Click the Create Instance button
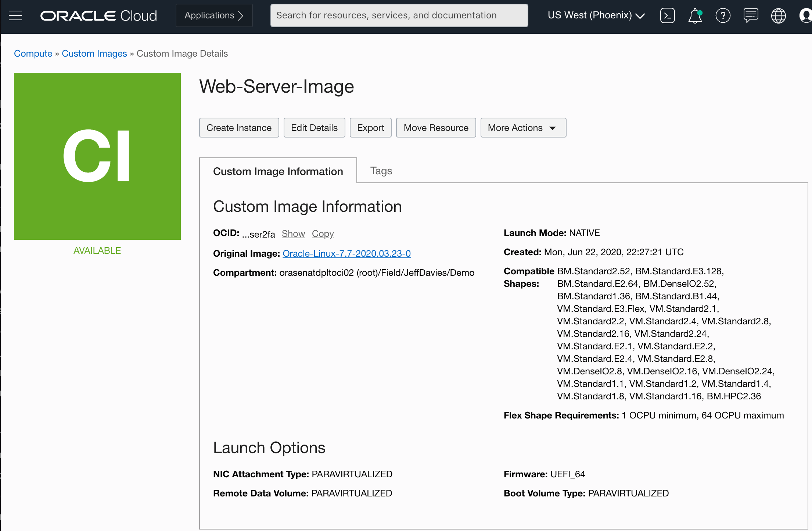The image size is (812, 531). [x=239, y=127]
